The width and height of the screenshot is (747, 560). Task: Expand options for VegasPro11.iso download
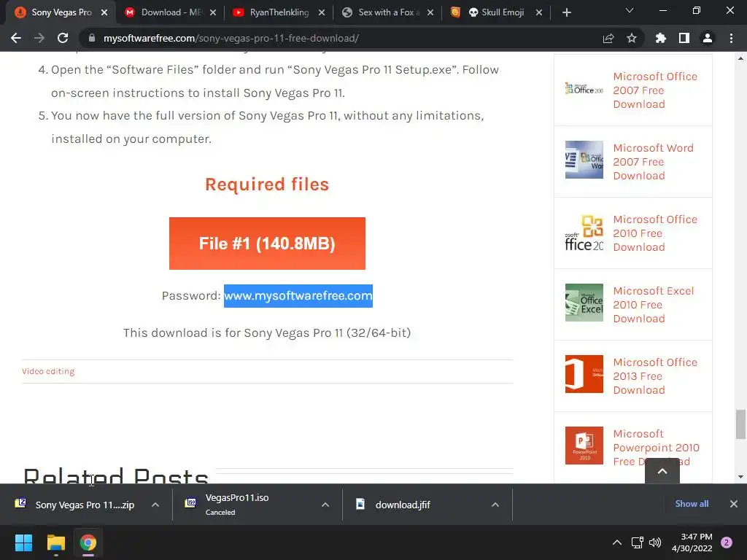pyautogui.click(x=325, y=505)
